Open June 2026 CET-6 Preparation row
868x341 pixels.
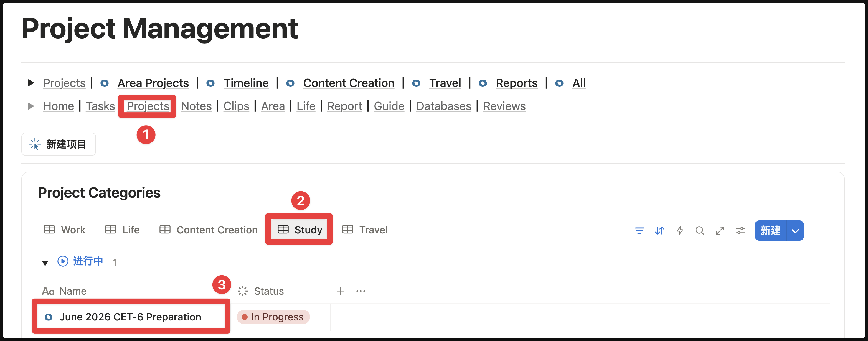click(x=130, y=317)
